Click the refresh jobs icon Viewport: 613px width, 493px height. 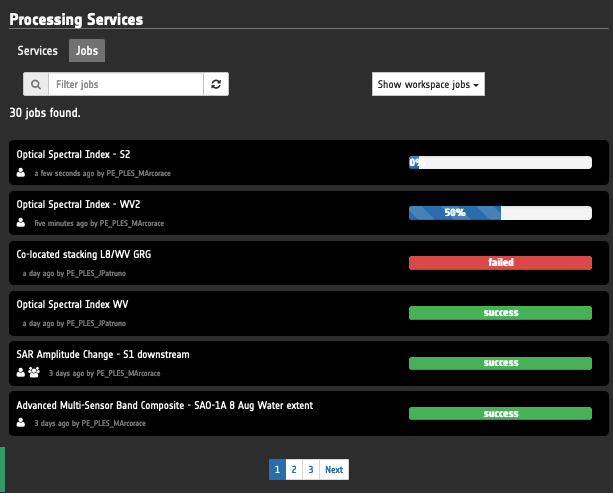point(216,85)
